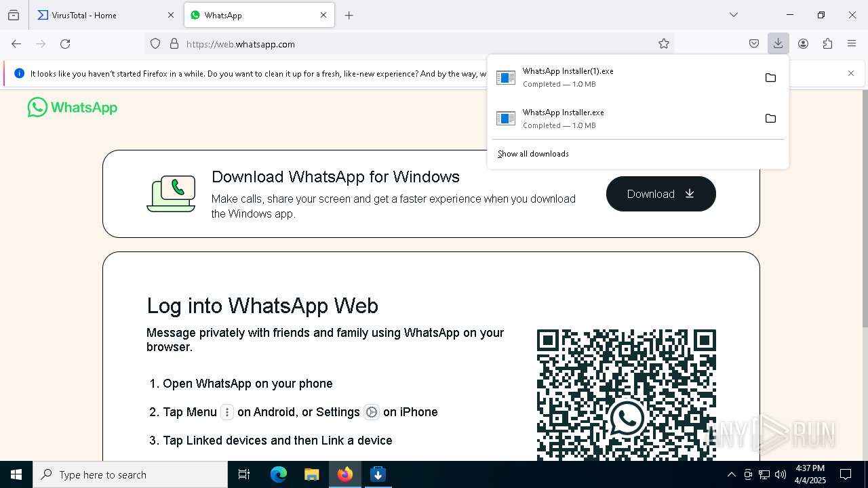Open WhatsApp Installer(1).exe download entry
This screenshot has width=868, height=488.
[624, 77]
